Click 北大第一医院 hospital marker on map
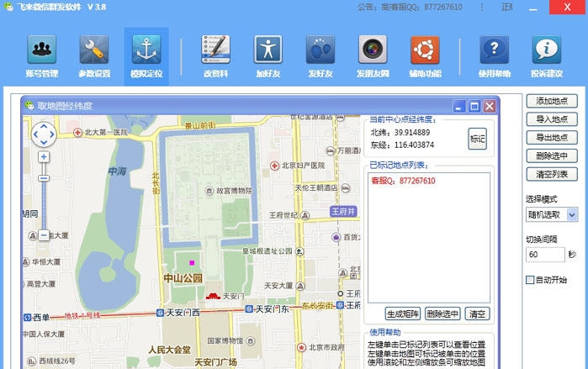The image size is (588, 369). 77,132
